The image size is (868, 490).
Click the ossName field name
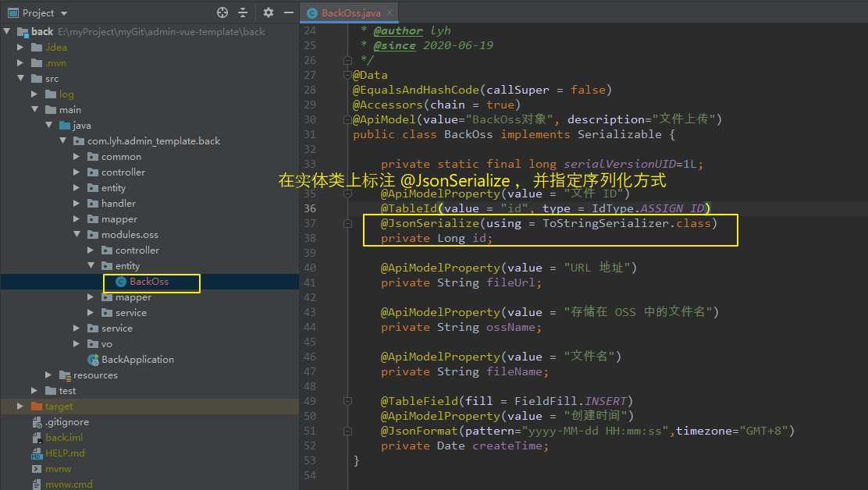pyautogui.click(x=510, y=328)
